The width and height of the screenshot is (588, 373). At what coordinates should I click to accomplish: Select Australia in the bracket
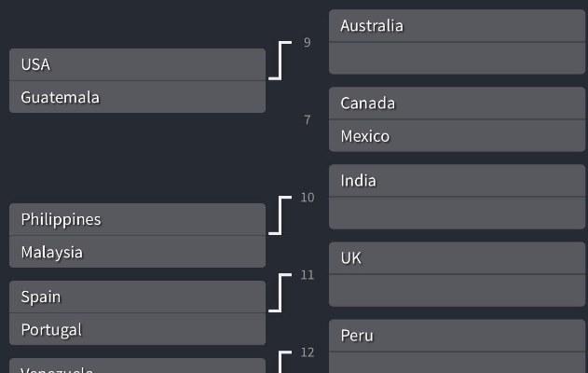457,26
